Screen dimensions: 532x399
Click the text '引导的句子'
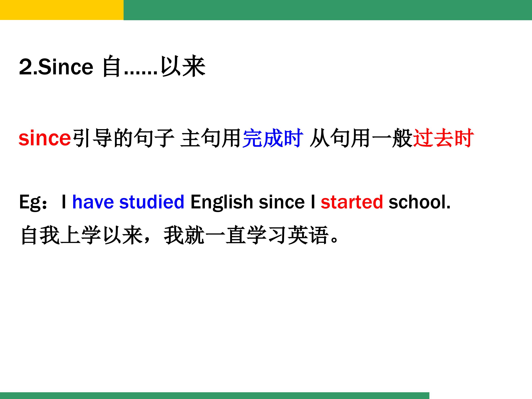123,138
